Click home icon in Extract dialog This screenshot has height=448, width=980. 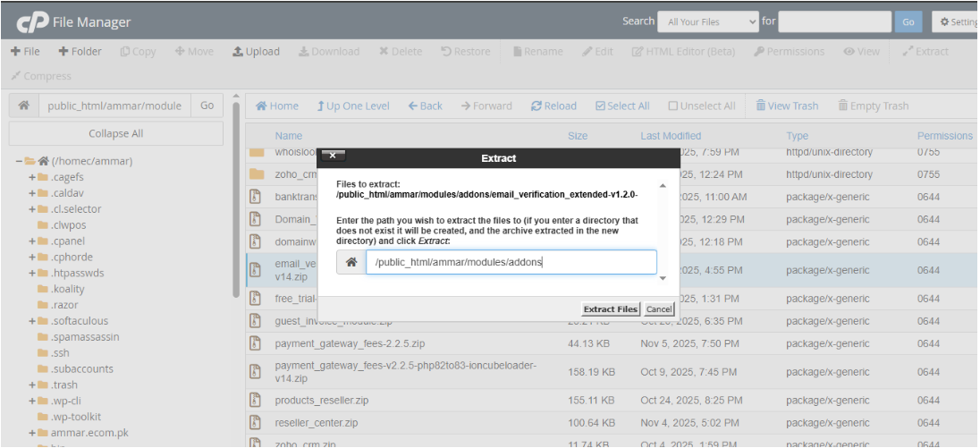351,262
